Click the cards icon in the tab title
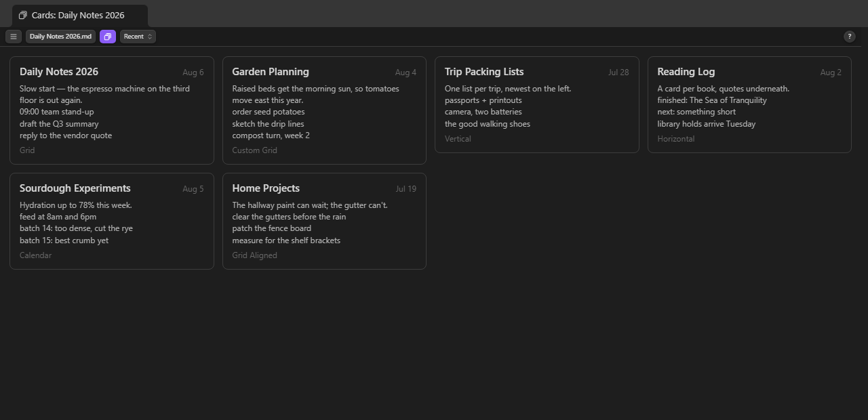The image size is (868, 420). (x=23, y=16)
